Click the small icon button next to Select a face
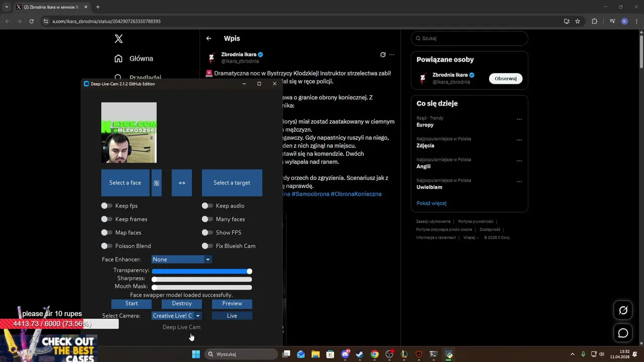Screen dimensions: 644x362 coord(156,183)
